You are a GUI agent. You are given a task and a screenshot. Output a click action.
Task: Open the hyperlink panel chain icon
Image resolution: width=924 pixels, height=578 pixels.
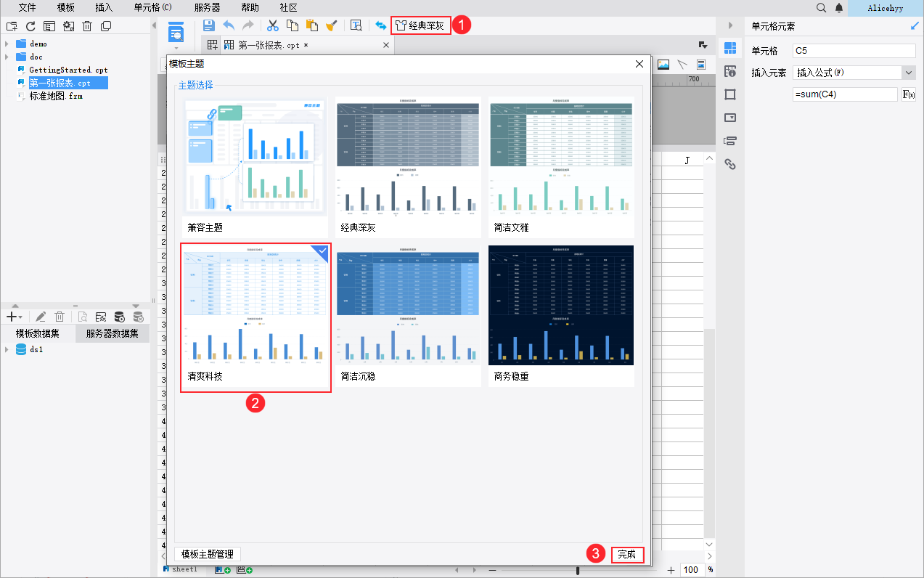pyautogui.click(x=730, y=164)
